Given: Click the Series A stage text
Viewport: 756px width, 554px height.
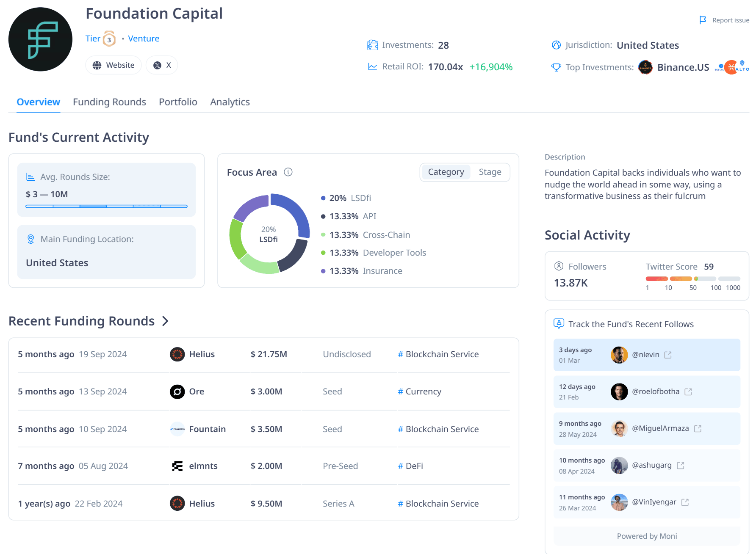Looking at the screenshot, I should click(338, 504).
